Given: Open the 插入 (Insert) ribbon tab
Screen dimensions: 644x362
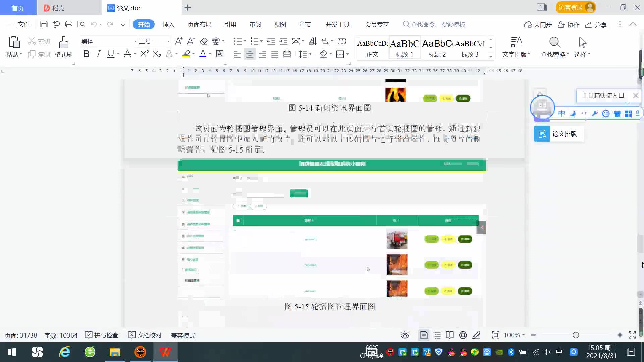Looking at the screenshot, I should point(168,24).
